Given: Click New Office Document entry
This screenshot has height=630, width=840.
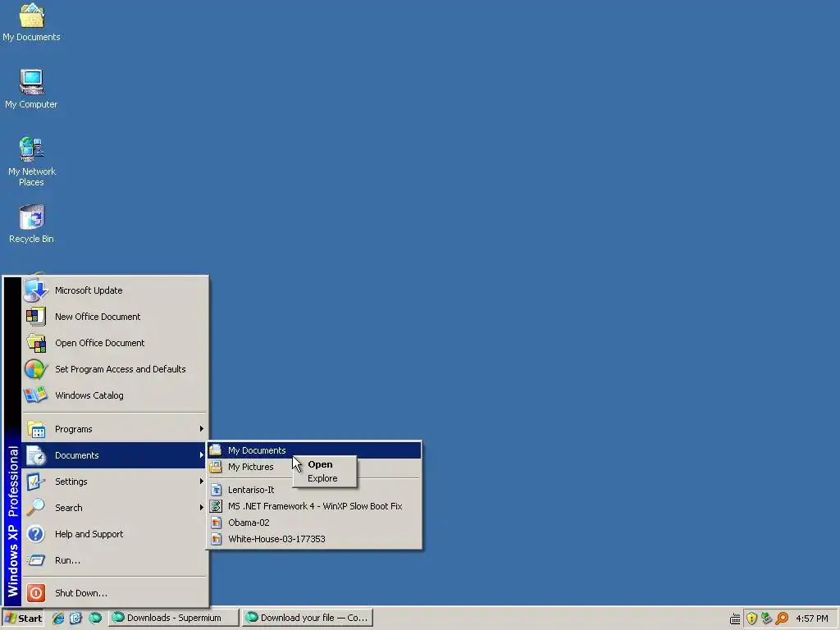Looking at the screenshot, I should (x=115, y=317).
